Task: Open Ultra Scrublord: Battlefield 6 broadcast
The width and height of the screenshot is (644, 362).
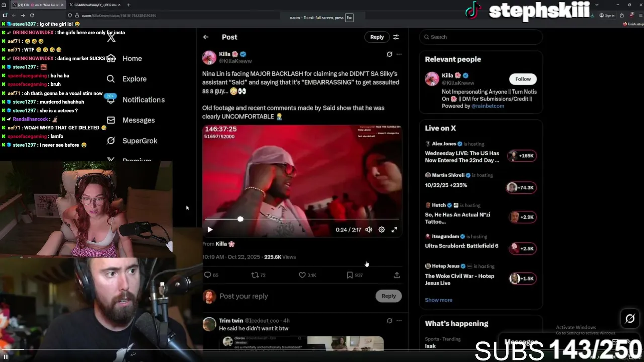Action: coord(461,246)
